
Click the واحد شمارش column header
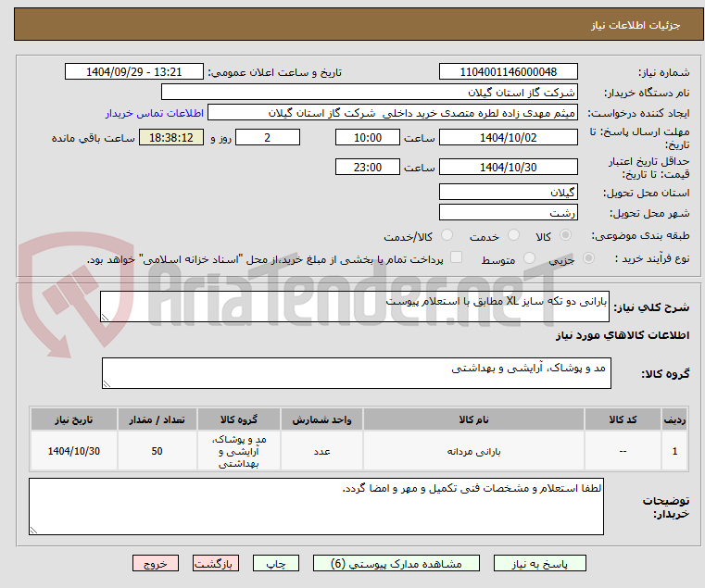321,419
